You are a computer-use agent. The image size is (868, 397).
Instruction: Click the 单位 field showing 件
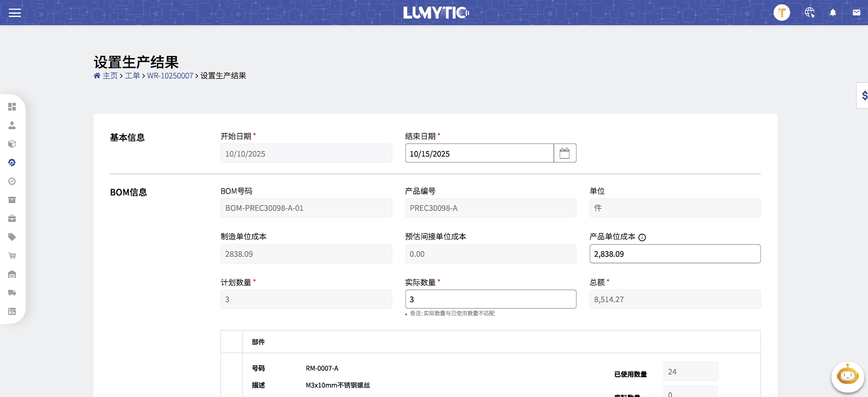(x=675, y=208)
